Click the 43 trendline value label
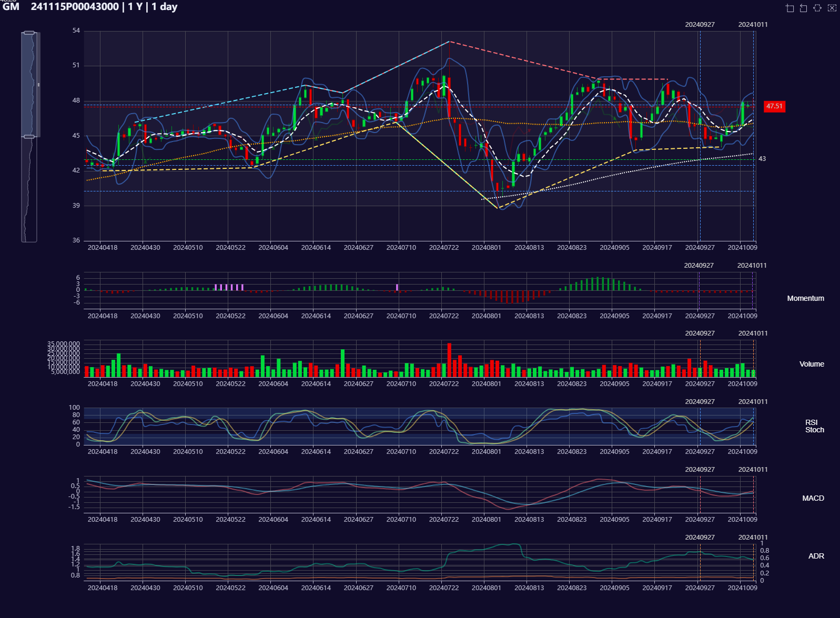This screenshot has height=618, width=840. pyautogui.click(x=762, y=159)
